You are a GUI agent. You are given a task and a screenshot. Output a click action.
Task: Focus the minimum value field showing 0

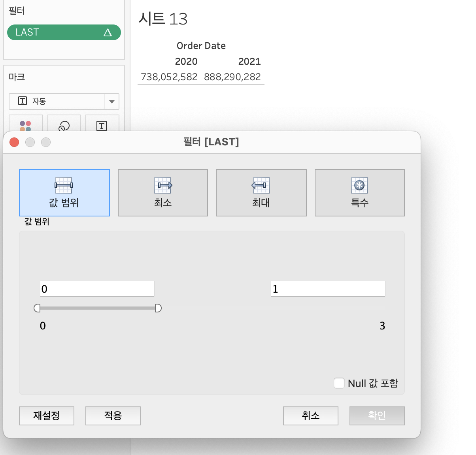[97, 289]
